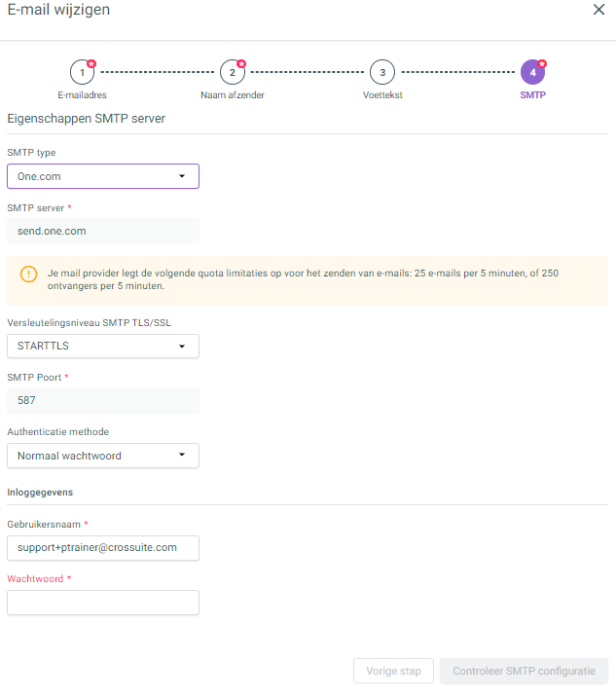Focus the Wachtwoord input field
This screenshot has width=616, height=697.
103,603
